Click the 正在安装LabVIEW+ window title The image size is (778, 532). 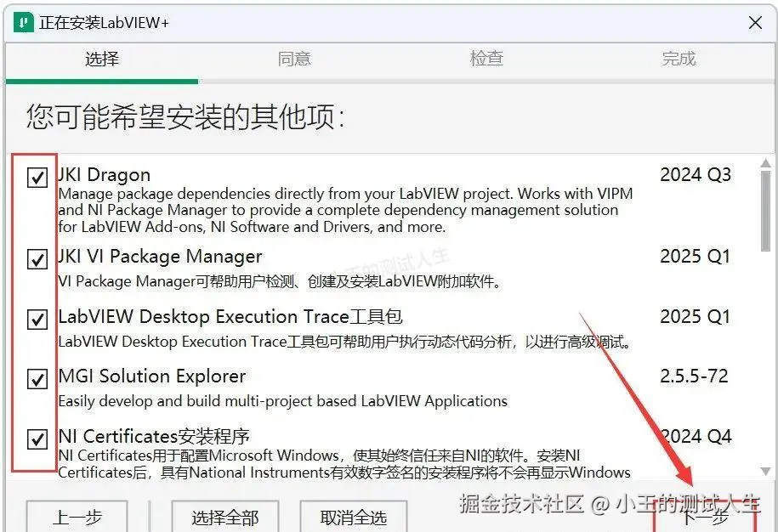pos(105,23)
